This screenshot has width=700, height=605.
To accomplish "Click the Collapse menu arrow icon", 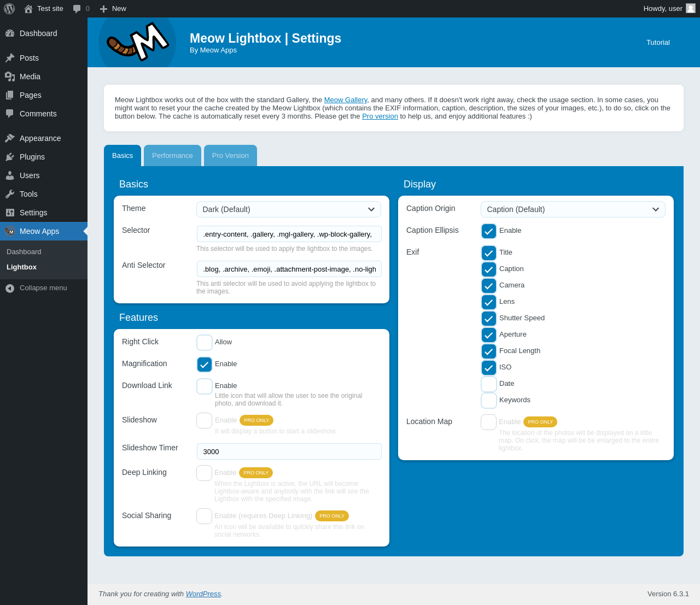I will 10,288.
